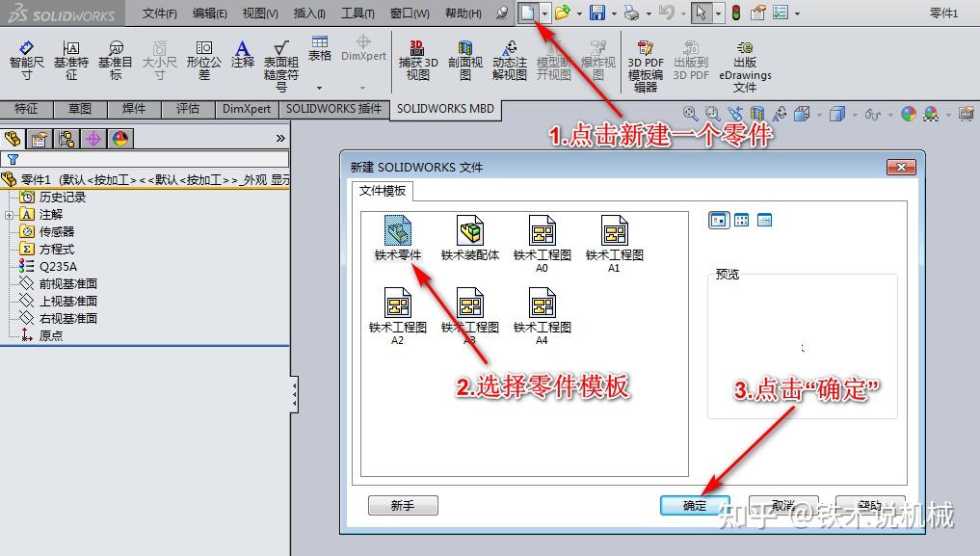980x556 pixels.
Task: Switch to the 焊件 tab
Action: 133,109
